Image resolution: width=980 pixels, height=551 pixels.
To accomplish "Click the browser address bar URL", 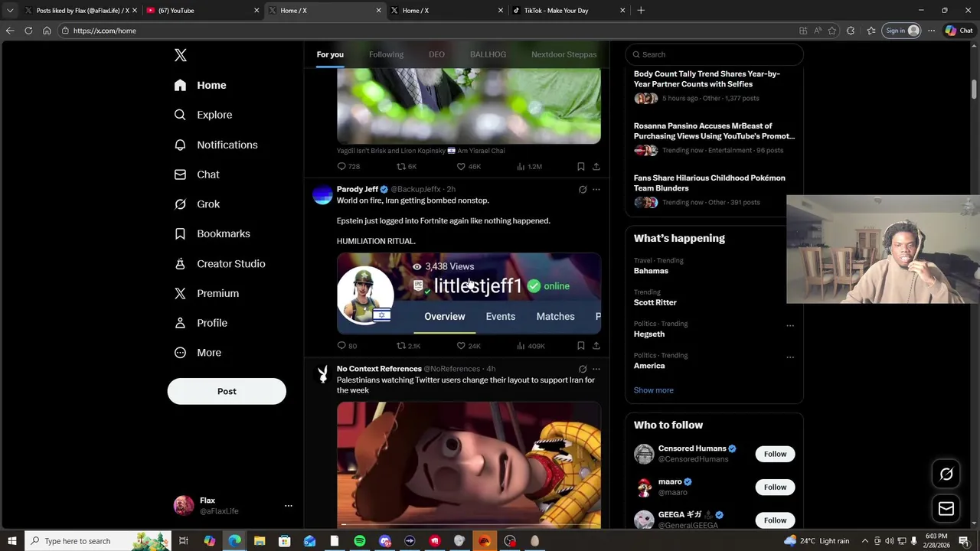I will pos(105,31).
